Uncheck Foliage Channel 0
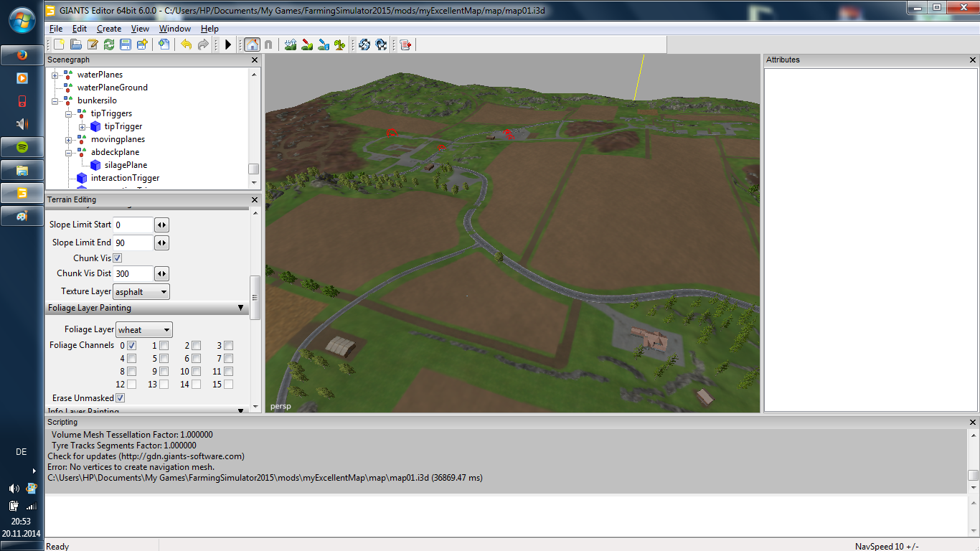 [x=132, y=346]
